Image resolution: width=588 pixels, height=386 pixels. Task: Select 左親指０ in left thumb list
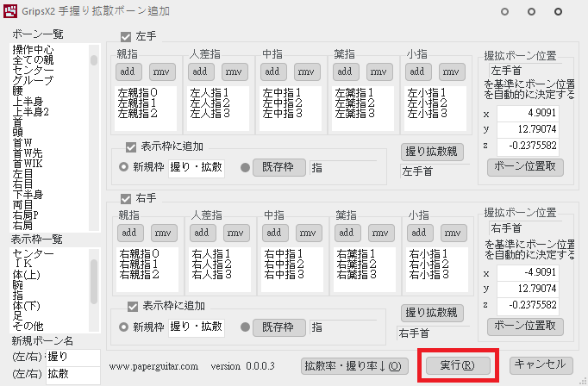pyautogui.click(x=138, y=92)
